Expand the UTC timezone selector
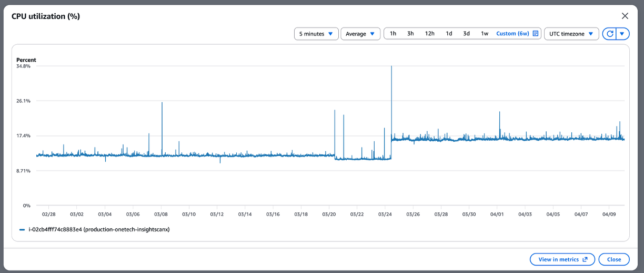The height and width of the screenshot is (273, 644). pyautogui.click(x=571, y=34)
